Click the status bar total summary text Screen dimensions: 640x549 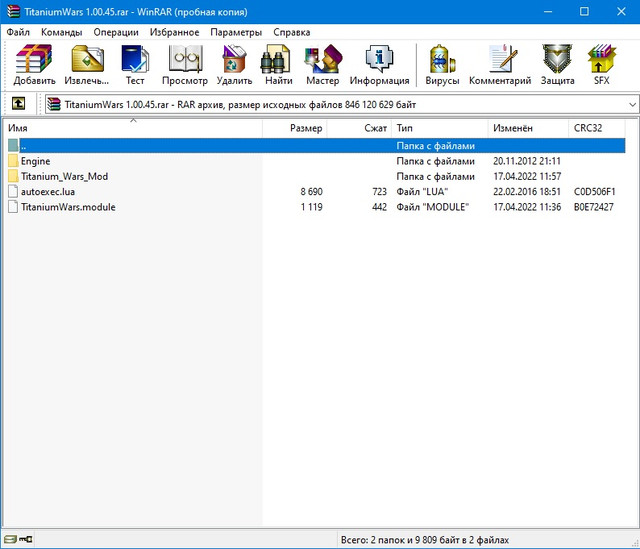(424, 540)
